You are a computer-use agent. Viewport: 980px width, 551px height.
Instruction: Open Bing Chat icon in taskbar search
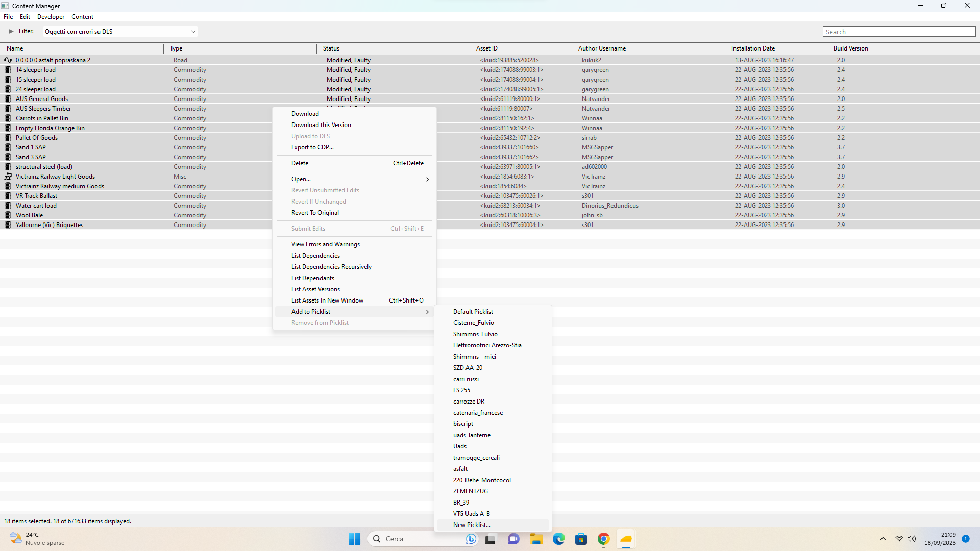click(x=471, y=539)
